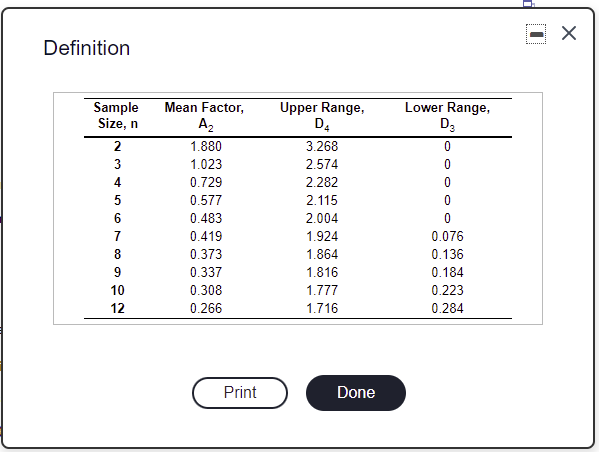Select lower range value 0.136
Viewport: 599px width, 452px height.
(447, 254)
